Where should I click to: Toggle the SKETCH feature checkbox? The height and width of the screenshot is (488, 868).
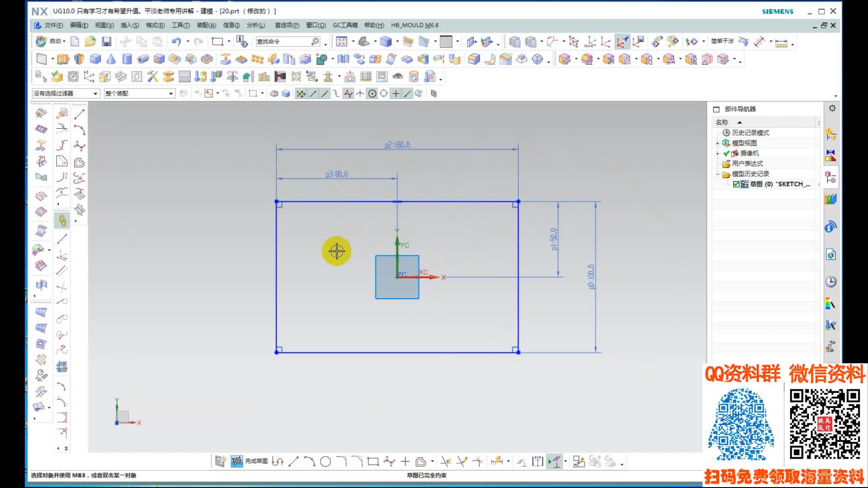pos(736,184)
